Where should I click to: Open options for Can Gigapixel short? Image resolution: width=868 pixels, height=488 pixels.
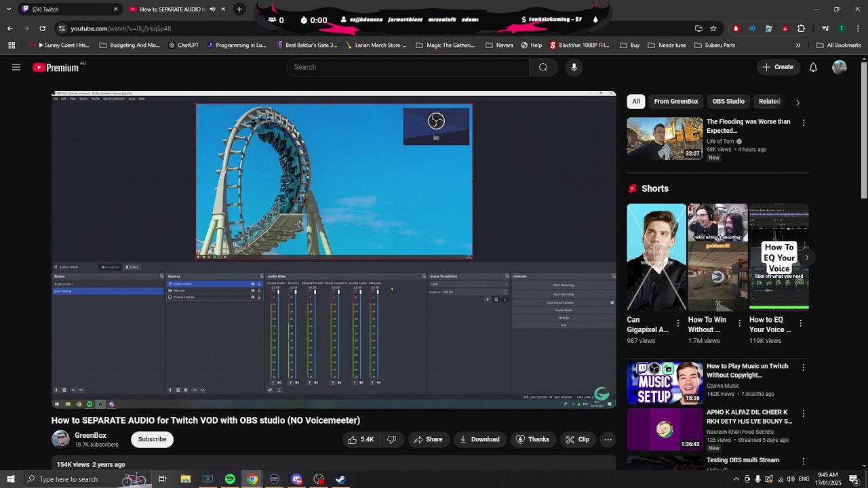(x=678, y=324)
